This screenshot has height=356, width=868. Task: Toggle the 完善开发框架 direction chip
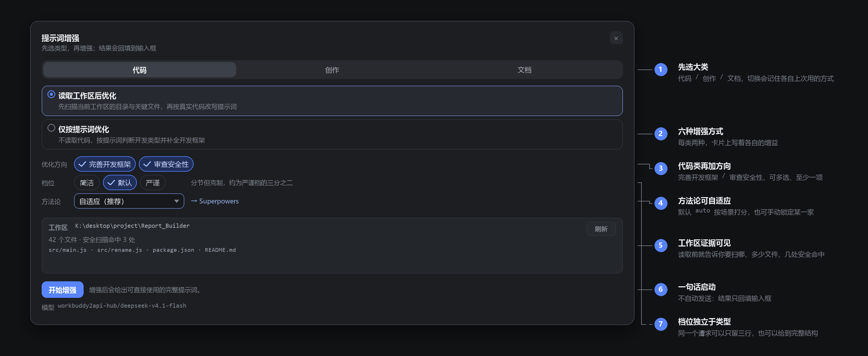click(x=105, y=164)
